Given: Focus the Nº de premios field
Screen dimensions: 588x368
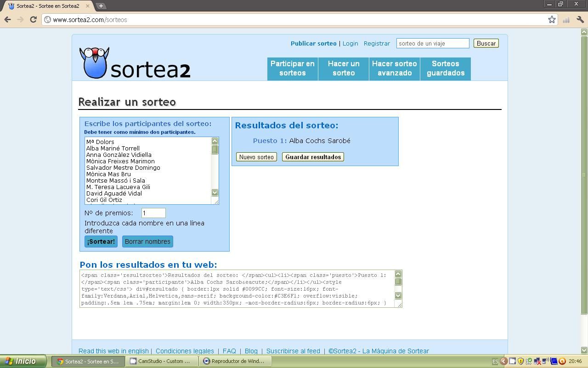Looking at the screenshot, I should tap(153, 213).
